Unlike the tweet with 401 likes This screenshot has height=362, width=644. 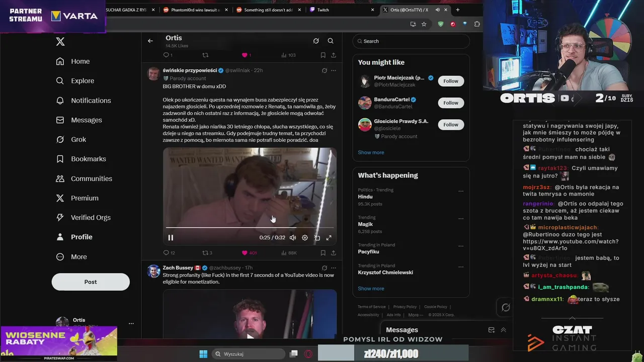coord(249,253)
